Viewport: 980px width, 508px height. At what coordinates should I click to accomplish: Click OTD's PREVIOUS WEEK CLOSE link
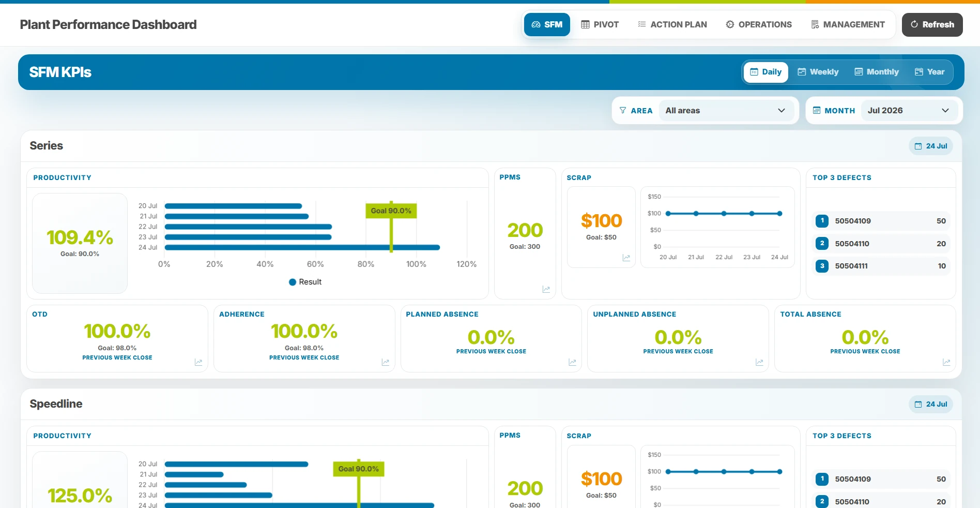117,357
